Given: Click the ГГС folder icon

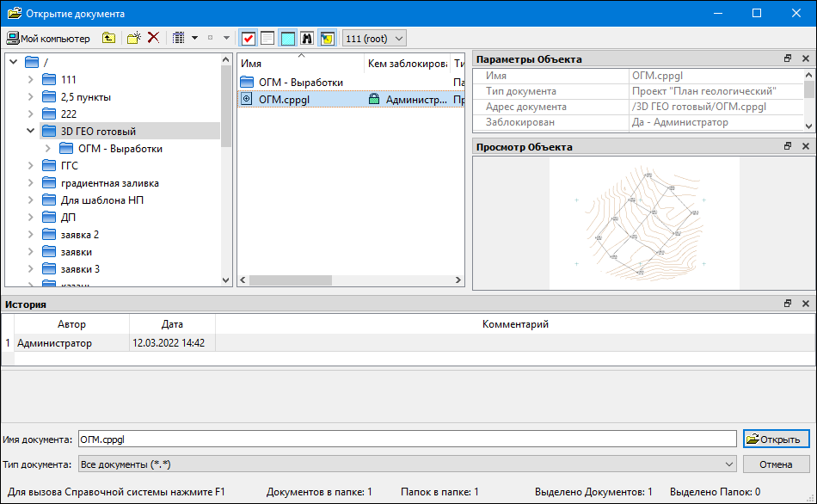Looking at the screenshot, I should click(49, 166).
